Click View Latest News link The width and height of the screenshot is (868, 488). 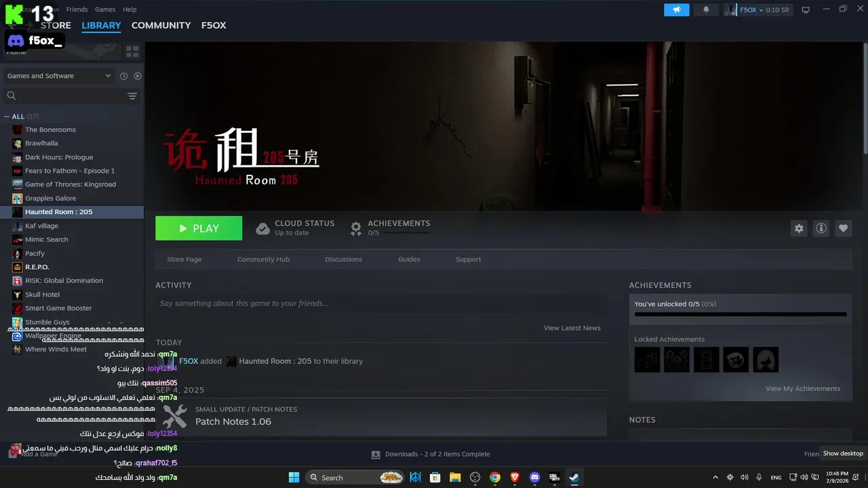tap(572, 328)
